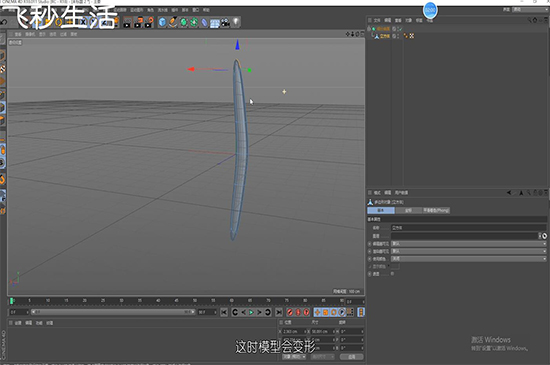The height and width of the screenshot is (365, 550).
Task: Click the green Subdivision Surface generator icon
Action: (x=183, y=22)
